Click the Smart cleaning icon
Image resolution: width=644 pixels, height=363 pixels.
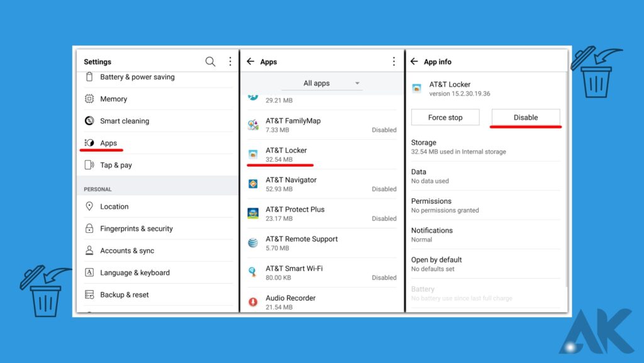(89, 121)
